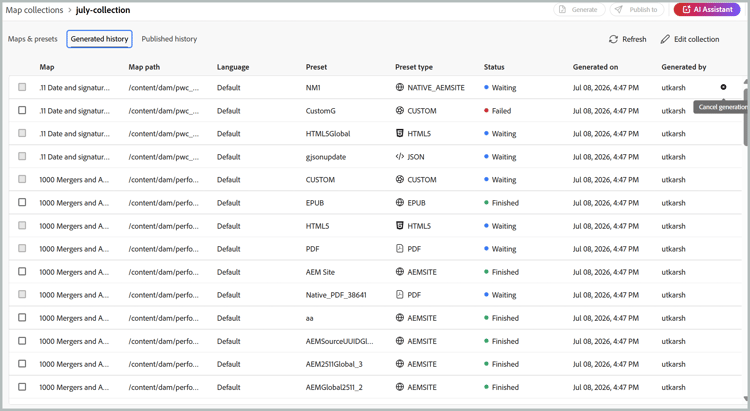Click the Generated by column header
Image resolution: width=750 pixels, height=411 pixels.
(x=684, y=67)
